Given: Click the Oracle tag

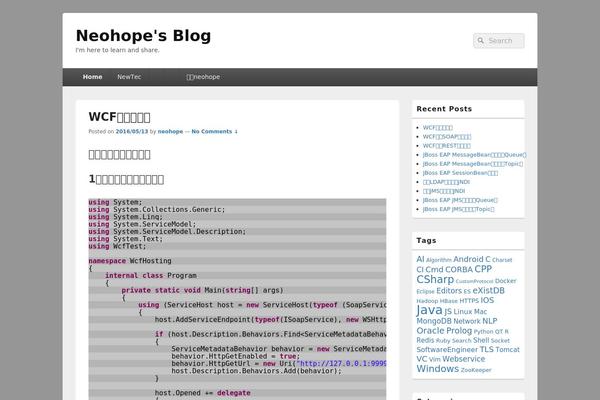Looking at the screenshot, I should tap(430, 331).
